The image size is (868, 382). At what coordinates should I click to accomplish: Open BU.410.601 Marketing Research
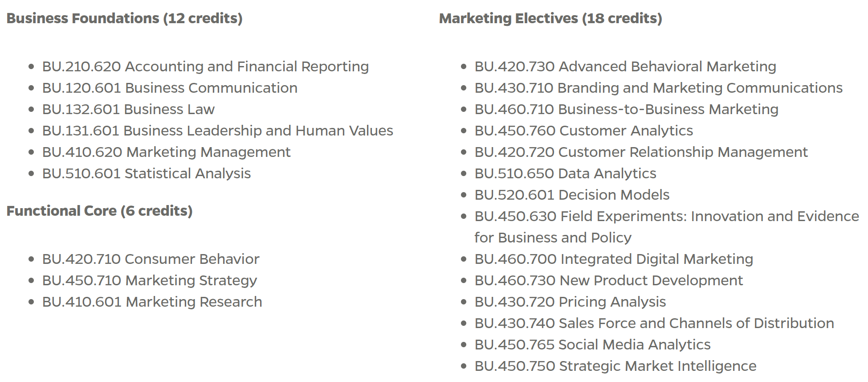(x=152, y=302)
